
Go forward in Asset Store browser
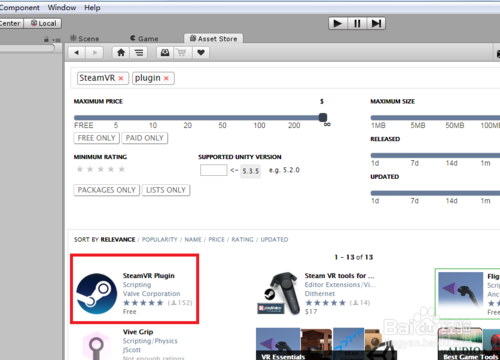(95, 53)
